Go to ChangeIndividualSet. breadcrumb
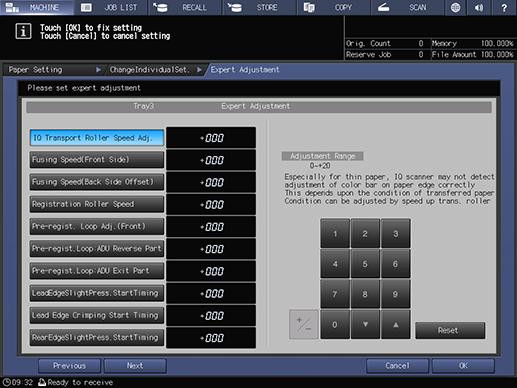The width and height of the screenshot is (517, 388). tap(154, 70)
